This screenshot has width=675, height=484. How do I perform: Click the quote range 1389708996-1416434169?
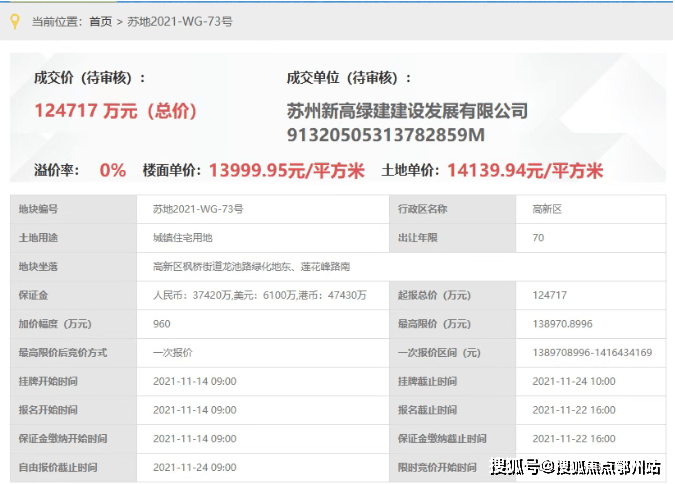tap(592, 353)
